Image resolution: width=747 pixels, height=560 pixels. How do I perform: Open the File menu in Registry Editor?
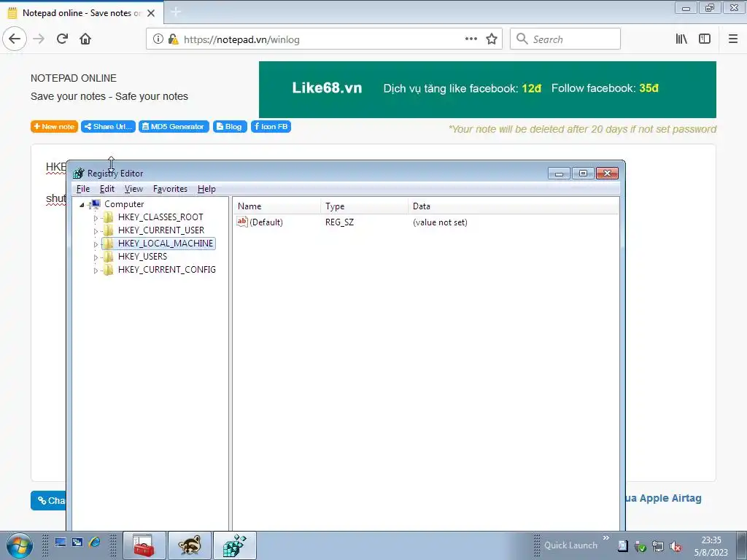[x=83, y=189]
